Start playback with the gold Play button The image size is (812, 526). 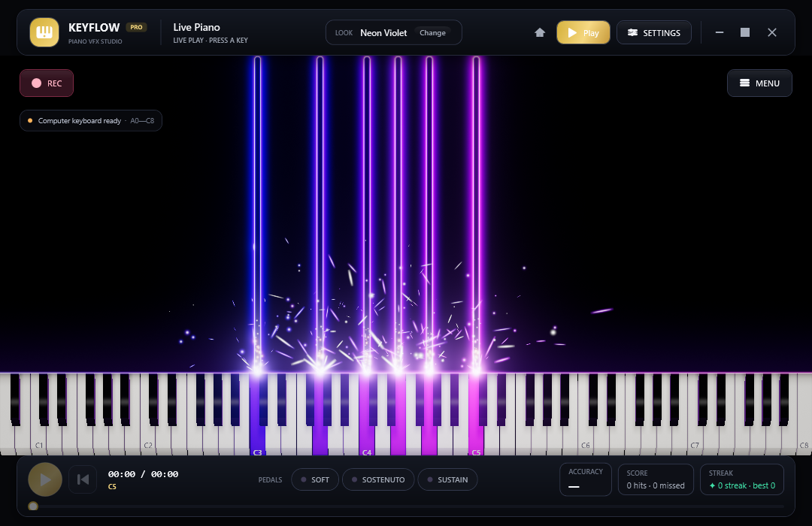[x=583, y=32]
